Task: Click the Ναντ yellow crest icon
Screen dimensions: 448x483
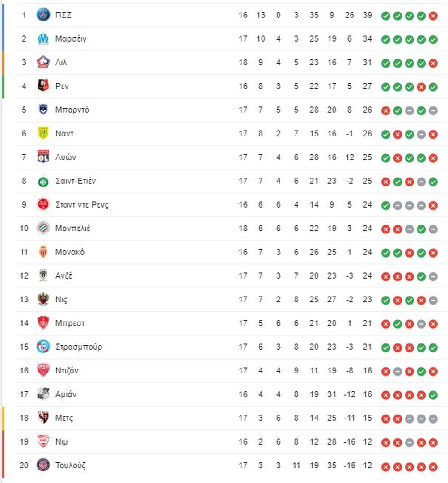Action: click(x=43, y=133)
